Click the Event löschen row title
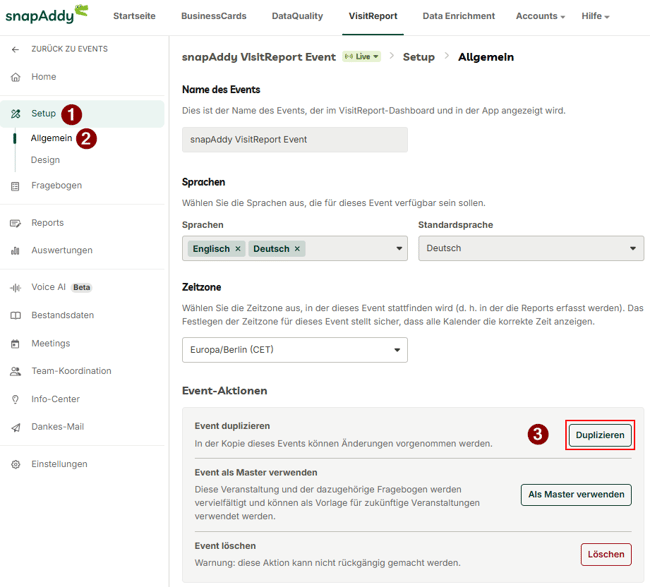The width and height of the screenshot is (650, 587). click(x=225, y=546)
